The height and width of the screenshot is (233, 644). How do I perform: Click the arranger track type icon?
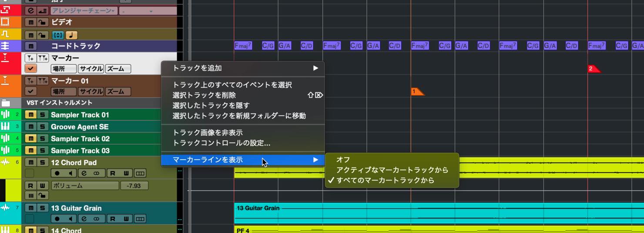tap(5, 10)
